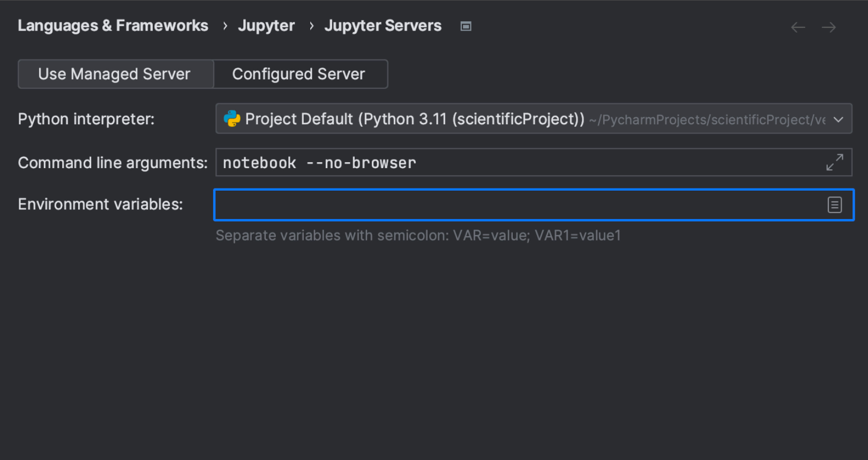868x460 pixels.
Task: Click the chevron after Languages & Frameworks
Action: tap(225, 26)
